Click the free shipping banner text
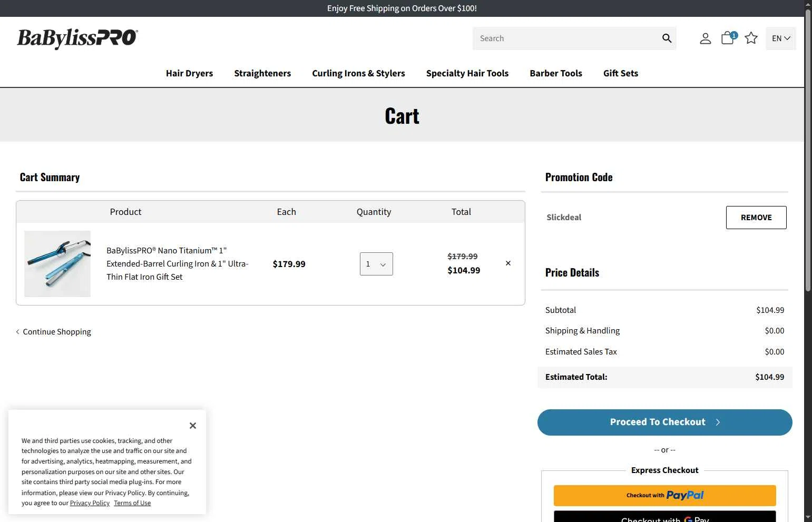Image resolution: width=812 pixels, height=522 pixels. 402,8
